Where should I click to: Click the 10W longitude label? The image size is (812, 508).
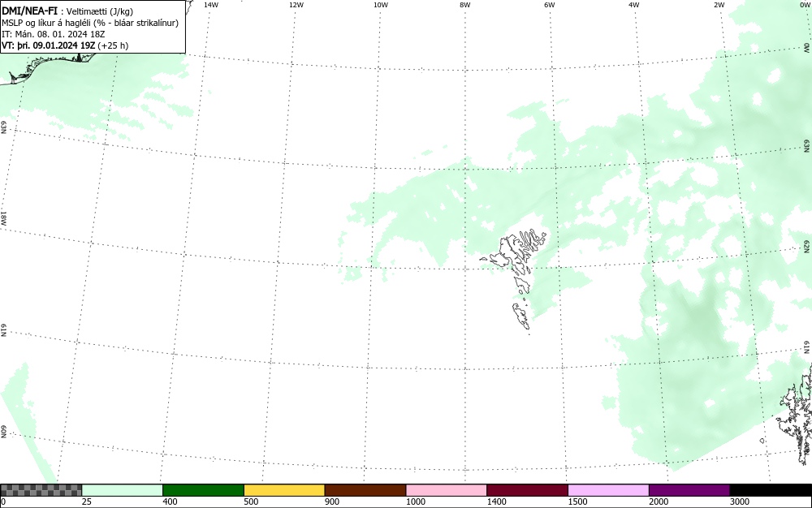381,5
